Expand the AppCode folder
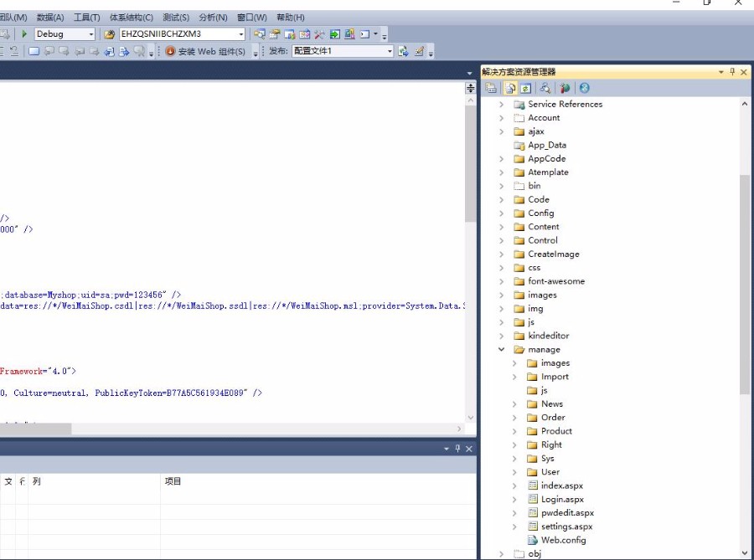 pos(501,158)
